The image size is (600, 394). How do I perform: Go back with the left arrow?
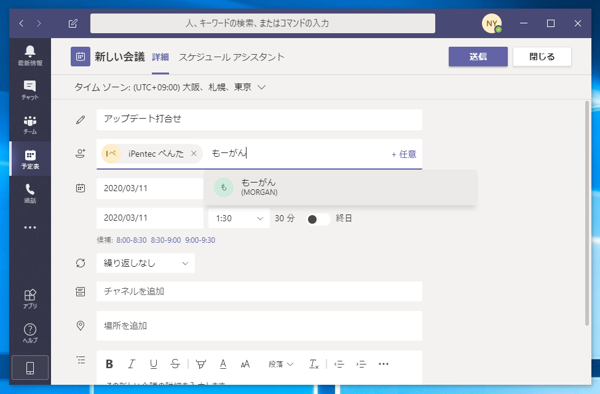point(21,23)
